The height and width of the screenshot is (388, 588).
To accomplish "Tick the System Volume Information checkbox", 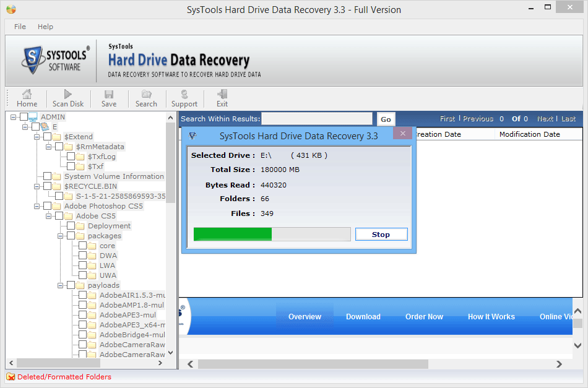I will [47, 176].
